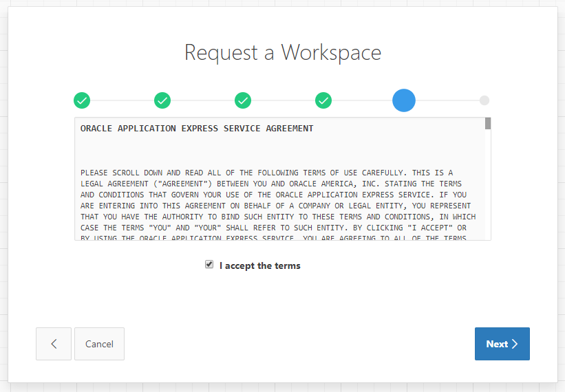Cancel the workspace request
Viewport: 565px width, 392px height.
point(100,344)
